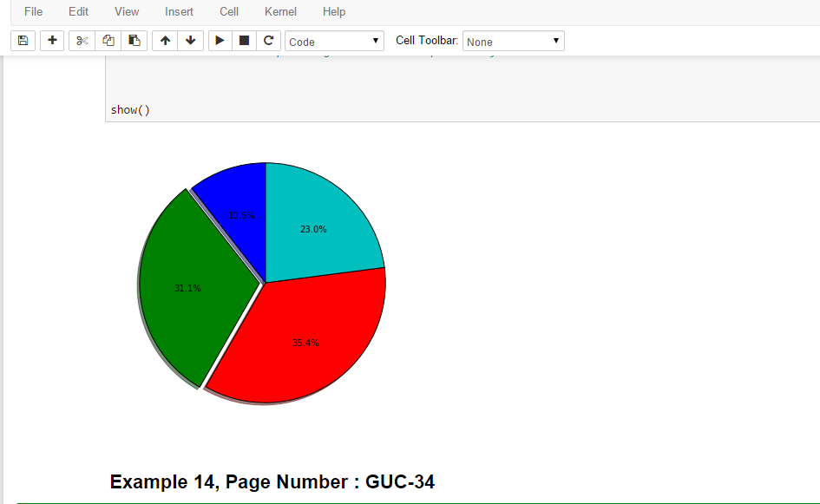Open the cell type Code dropdown
The image size is (820, 504).
pos(334,42)
